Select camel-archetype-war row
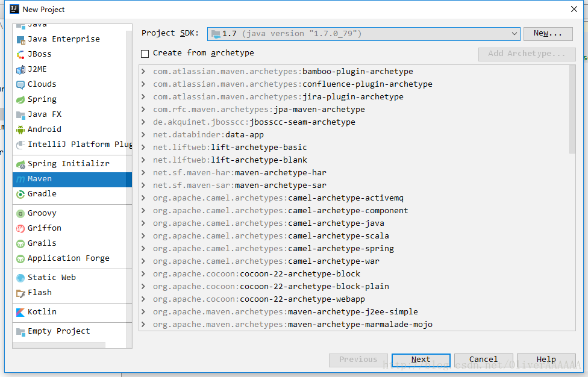Image resolution: width=588 pixels, height=377 pixels. pyautogui.click(x=354, y=261)
